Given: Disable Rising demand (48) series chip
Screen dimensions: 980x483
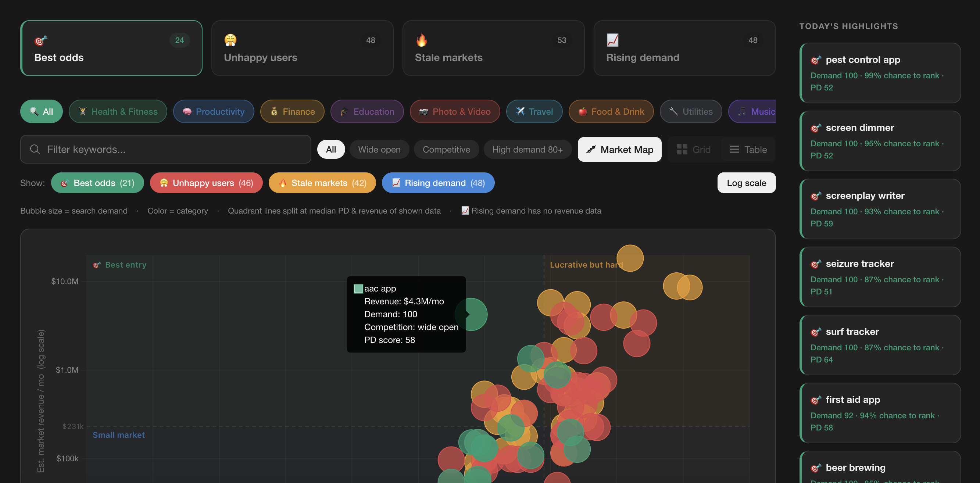Looking at the screenshot, I should click(438, 183).
